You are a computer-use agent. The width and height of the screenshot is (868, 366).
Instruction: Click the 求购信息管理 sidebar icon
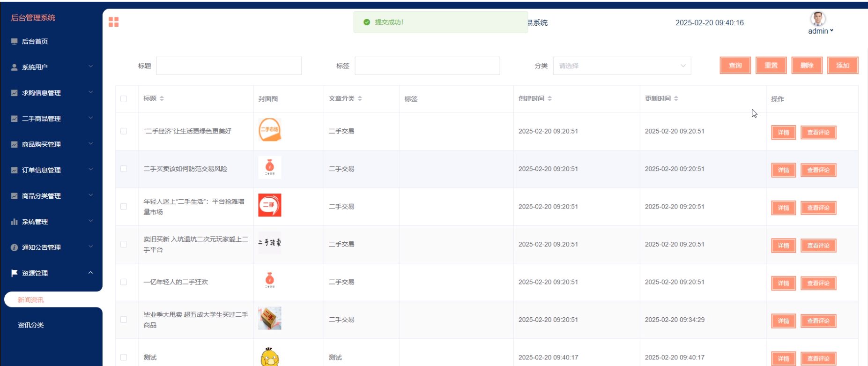click(14, 93)
